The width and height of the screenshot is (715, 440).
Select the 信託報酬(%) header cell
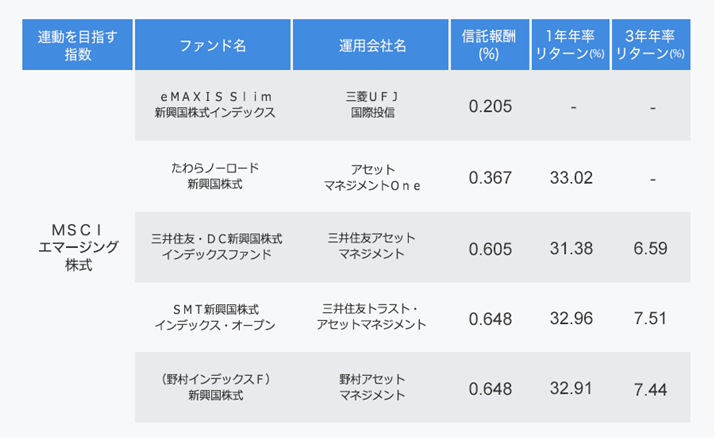coord(489,45)
